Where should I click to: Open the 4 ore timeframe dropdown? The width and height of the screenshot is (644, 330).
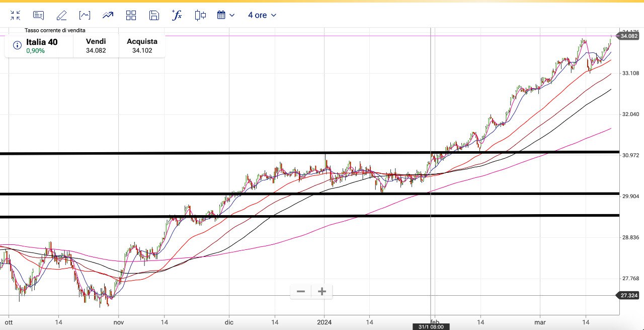(x=262, y=15)
